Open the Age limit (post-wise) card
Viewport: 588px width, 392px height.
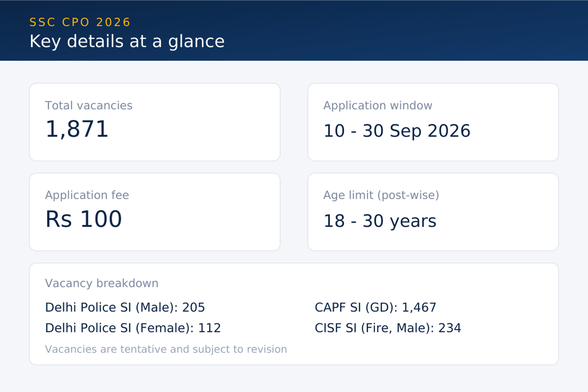tap(433, 212)
